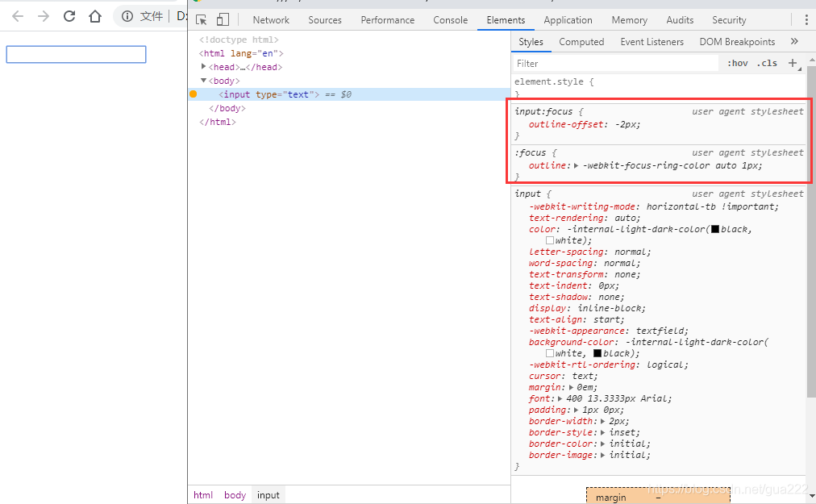Open the DOM Breakpoints sub-tab

point(737,42)
